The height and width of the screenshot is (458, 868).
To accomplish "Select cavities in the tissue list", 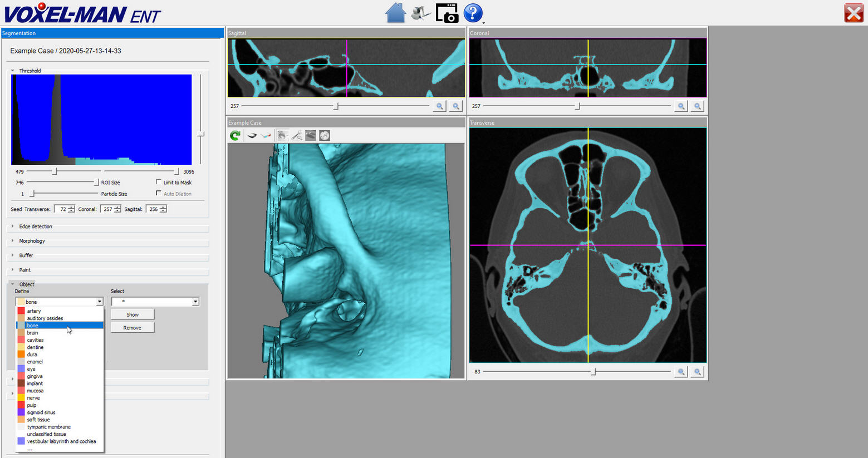I will click(x=60, y=340).
